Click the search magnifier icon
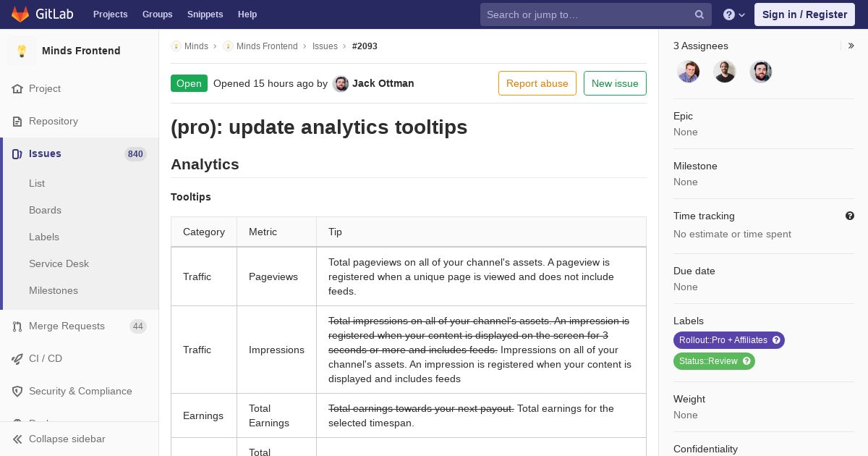 coord(699,14)
